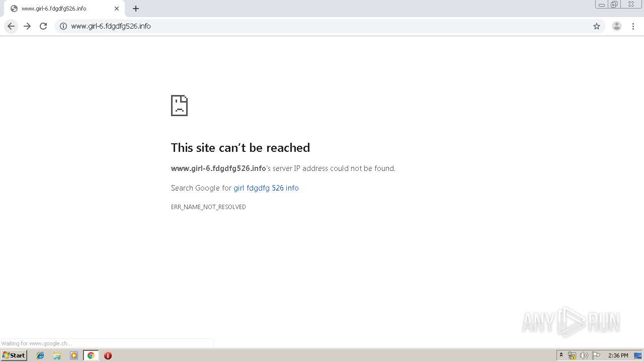The image size is (644, 362).
Task: Open media player from taskbar
Action: pos(74,355)
